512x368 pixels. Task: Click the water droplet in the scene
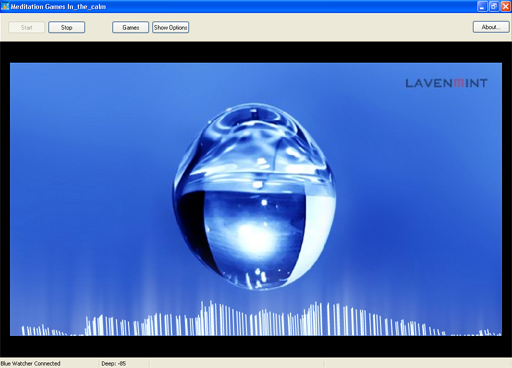[x=254, y=196]
